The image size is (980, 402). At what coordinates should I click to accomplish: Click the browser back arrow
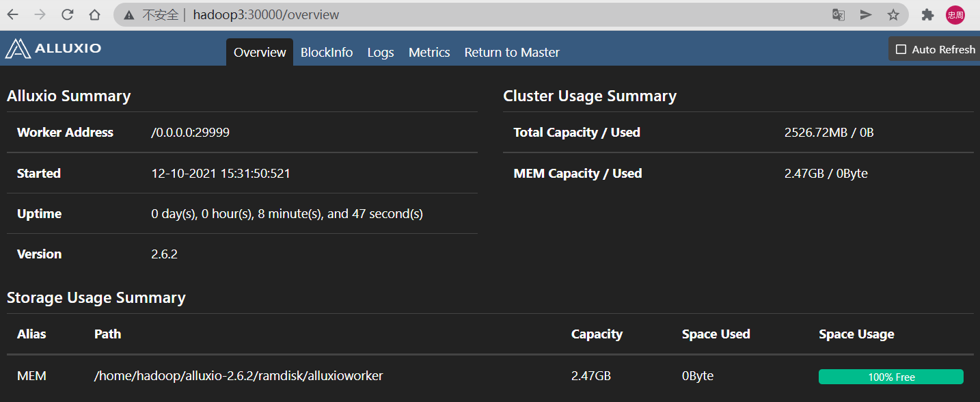(13, 14)
